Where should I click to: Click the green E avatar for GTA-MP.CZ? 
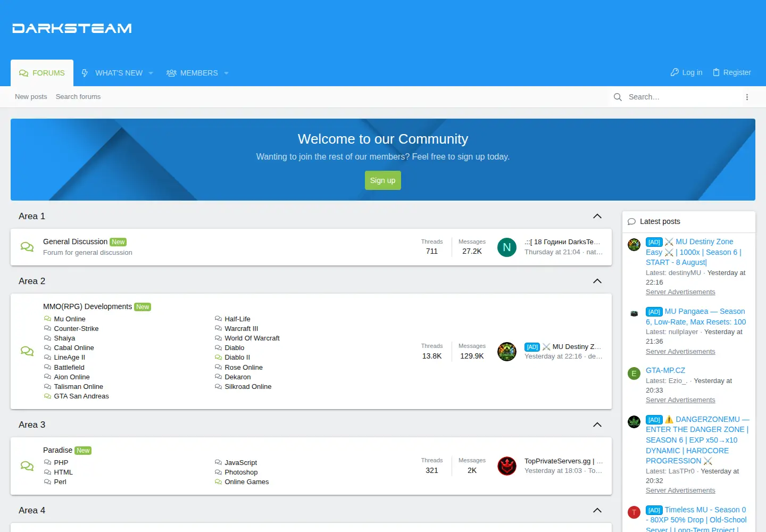(634, 373)
